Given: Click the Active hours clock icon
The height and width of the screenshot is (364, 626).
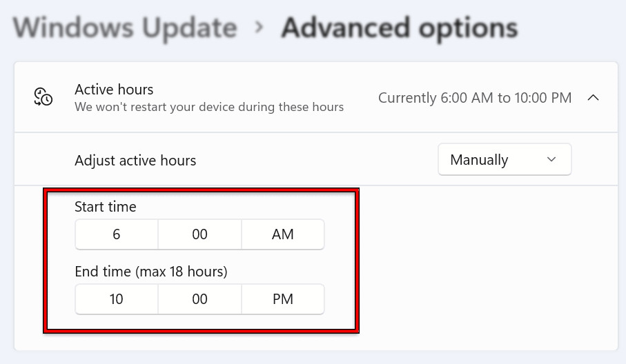Looking at the screenshot, I should click(x=43, y=97).
